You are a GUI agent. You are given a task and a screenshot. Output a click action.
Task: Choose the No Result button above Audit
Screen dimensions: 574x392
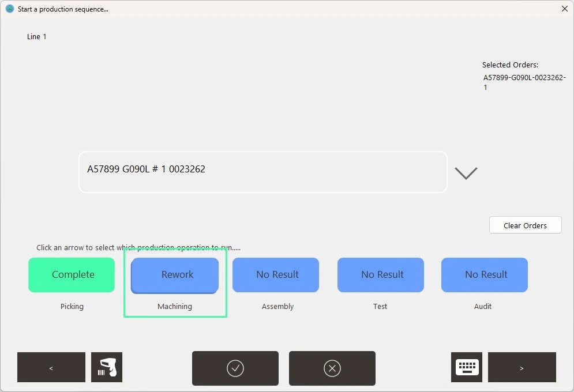click(x=485, y=274)
